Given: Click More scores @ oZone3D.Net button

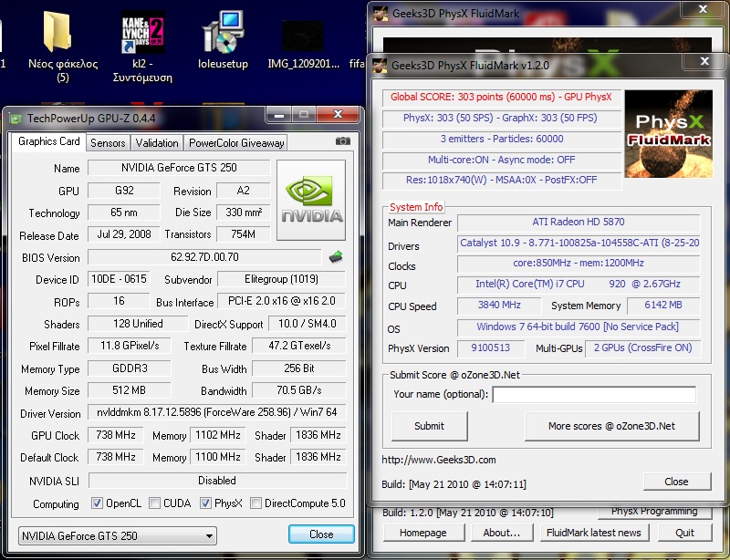Looking at the screenshot, I should 611,426.
